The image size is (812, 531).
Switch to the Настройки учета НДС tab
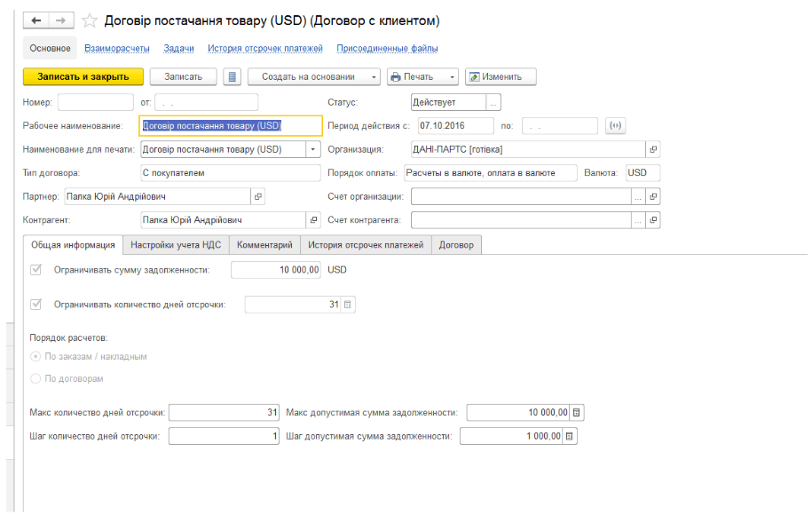[x=176, y=245]
